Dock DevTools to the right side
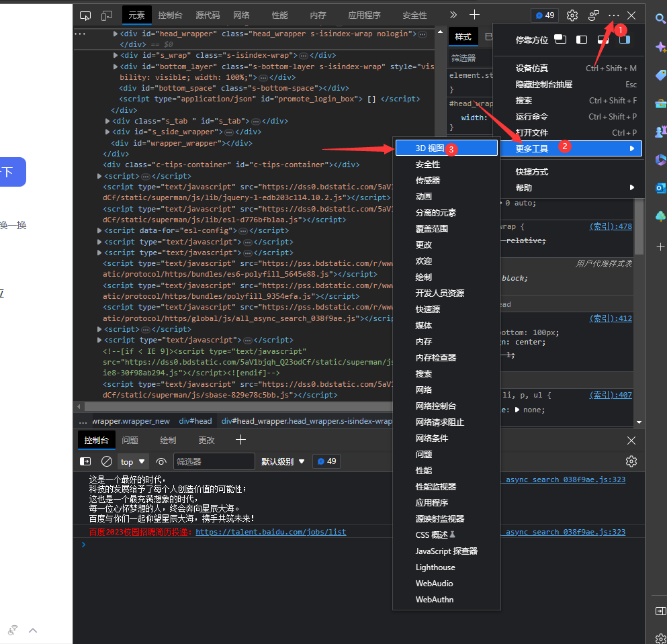Viewport: 667px width, 644px height. tap(625, 40)
